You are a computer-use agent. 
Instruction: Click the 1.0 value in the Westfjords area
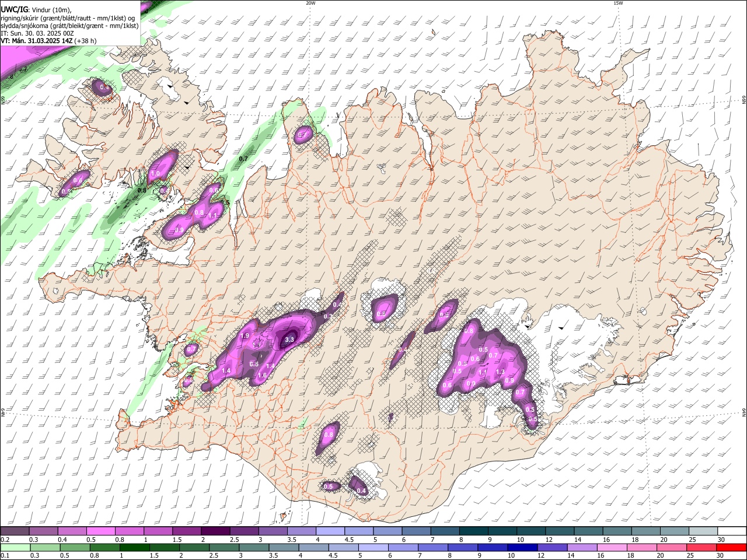click(x=155, y=174)
